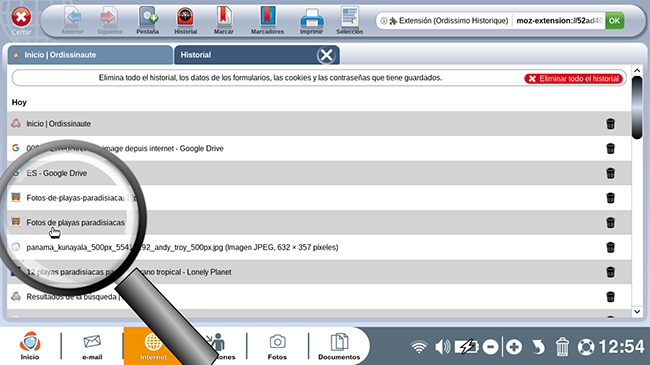Open a new Pestaña tab
Screen dimensions: 650x365
(148, 20)
